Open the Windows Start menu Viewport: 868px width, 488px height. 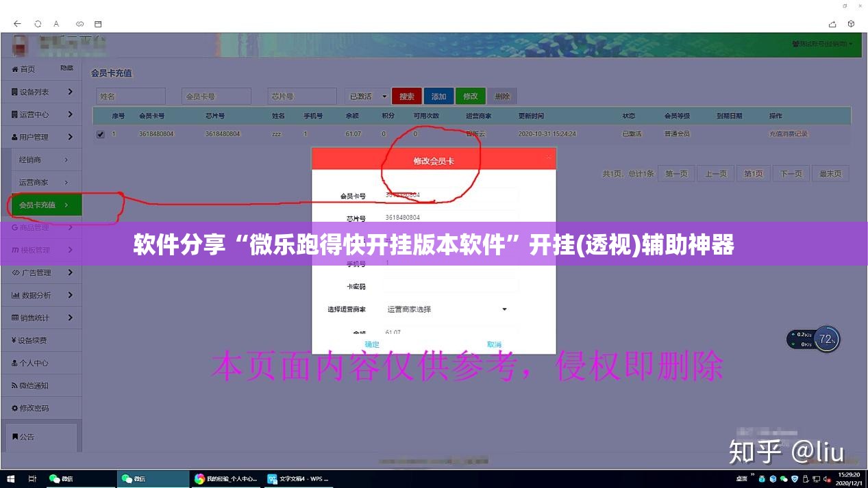pos(11,478)
